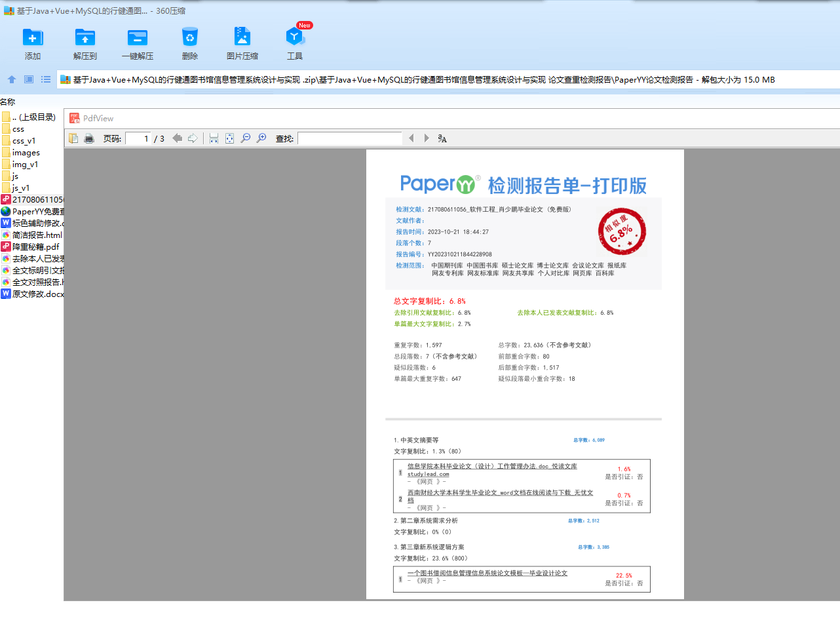The height and width of the screenshot is (630, 840).
Task: Click the 查找 search text field
Action: 350,138
